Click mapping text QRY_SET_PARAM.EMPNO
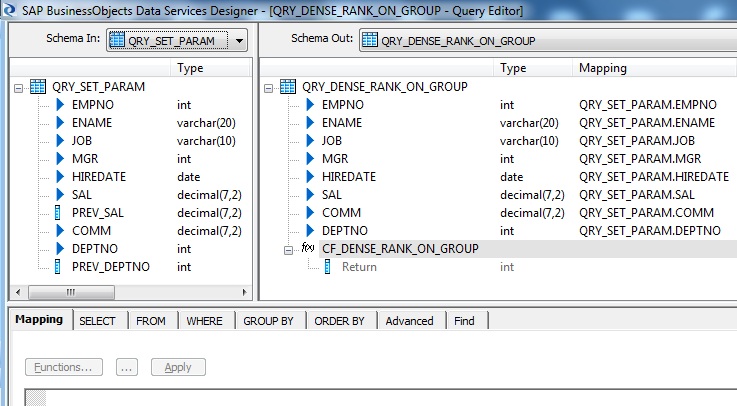Viewport: 737px width, 406px height. (648, 105)
